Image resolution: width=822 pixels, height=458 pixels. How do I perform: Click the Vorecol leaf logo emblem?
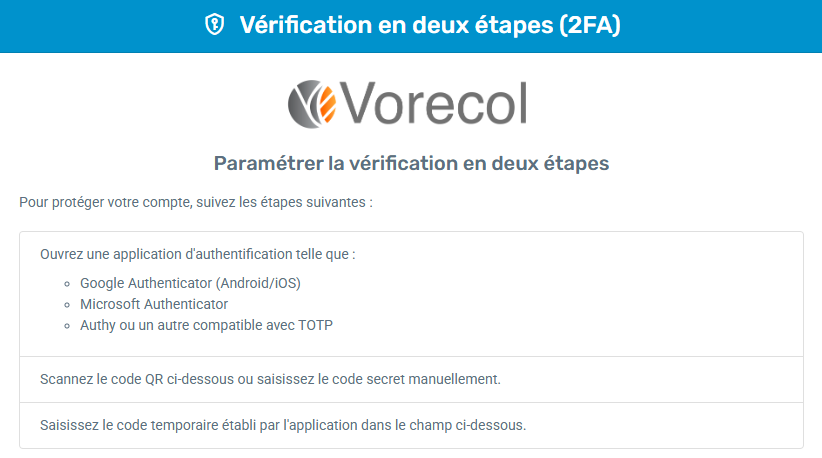312,104
